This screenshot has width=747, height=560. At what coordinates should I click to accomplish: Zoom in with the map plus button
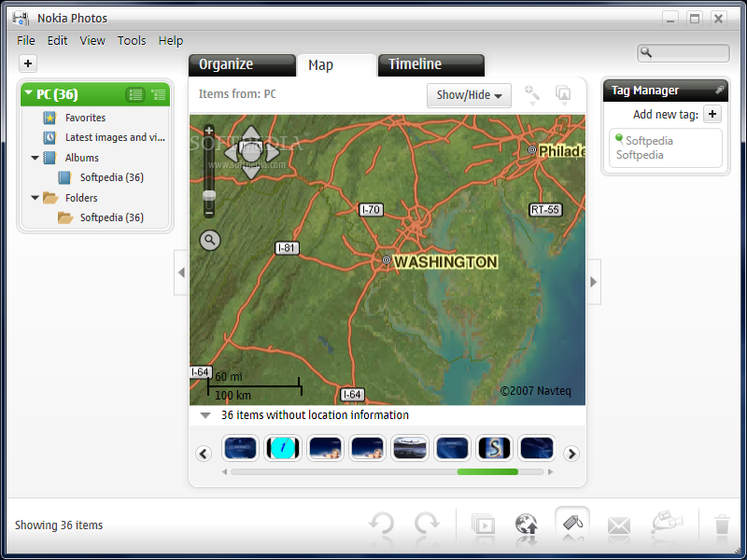209,131
